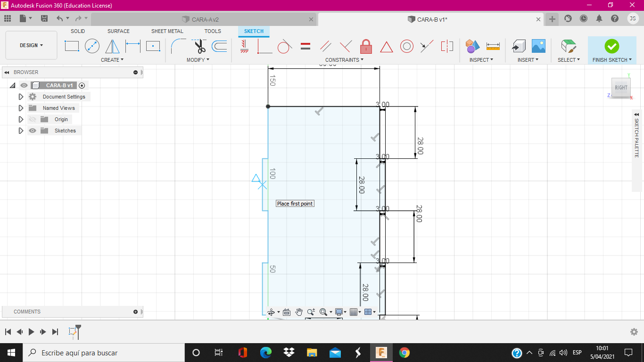Expand the Origin node

tap(21, 119)
